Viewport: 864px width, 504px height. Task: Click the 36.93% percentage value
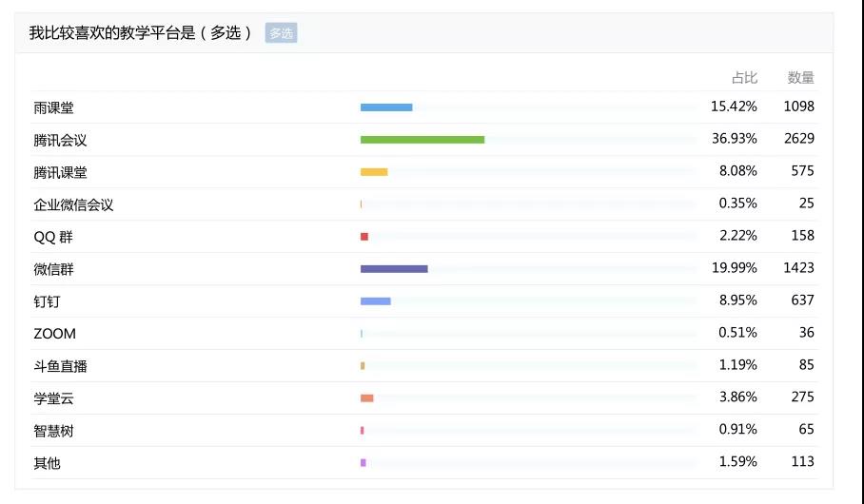click(734, 138)
